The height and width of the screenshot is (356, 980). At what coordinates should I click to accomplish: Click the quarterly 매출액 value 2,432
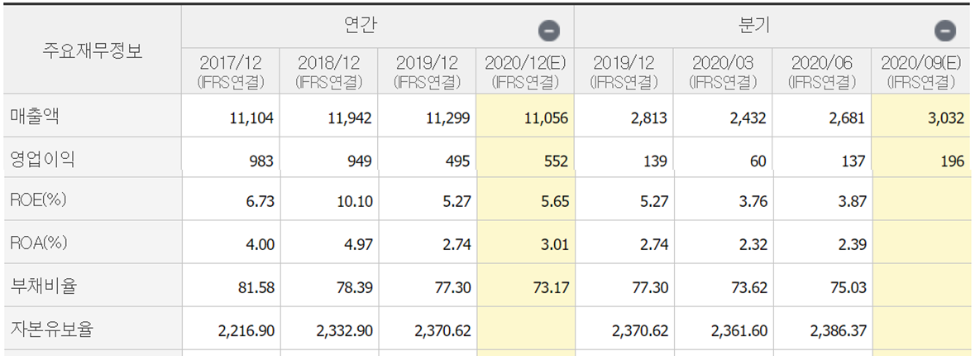pos(748,118)
